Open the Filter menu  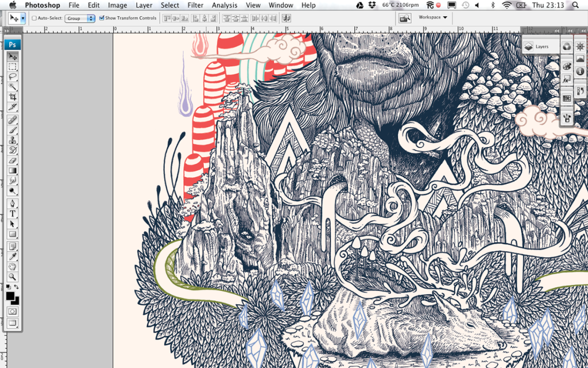(195, 5)
